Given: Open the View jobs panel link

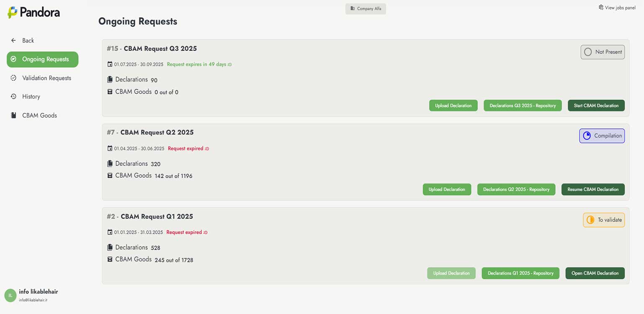Looking at the screenshot, I should pos(620,8).
